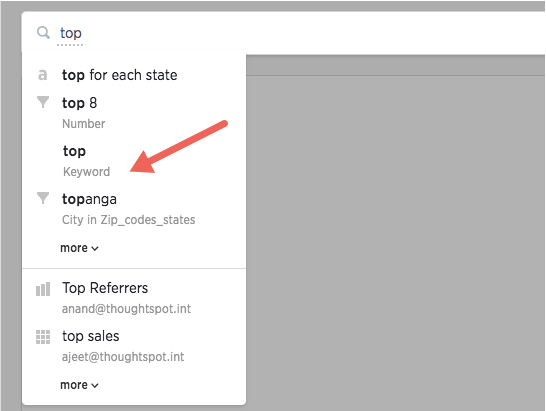Image resolution: width=546 pixels, height=411 pixels.
Task: Click the funnel icon beside topanga
Action: click(43, 198)
